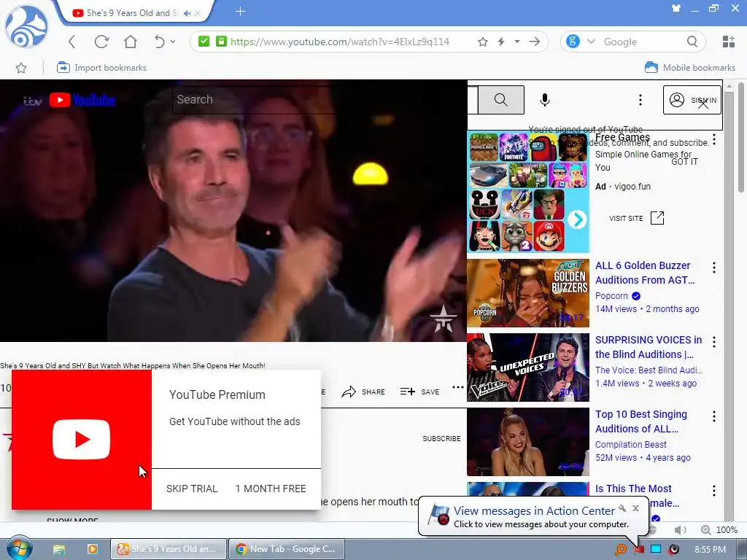Click the SHARE arrow button
The height and width of the screenshot is (560, 747).
point(363,392)
